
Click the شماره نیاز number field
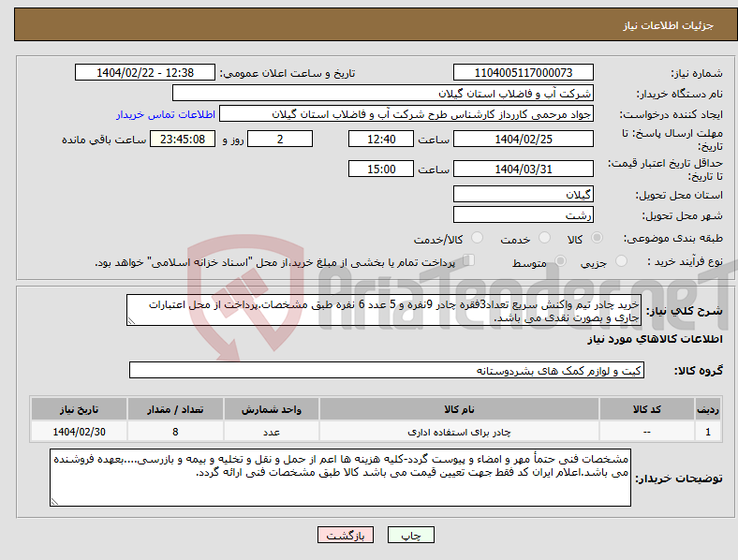coord(524,72)
